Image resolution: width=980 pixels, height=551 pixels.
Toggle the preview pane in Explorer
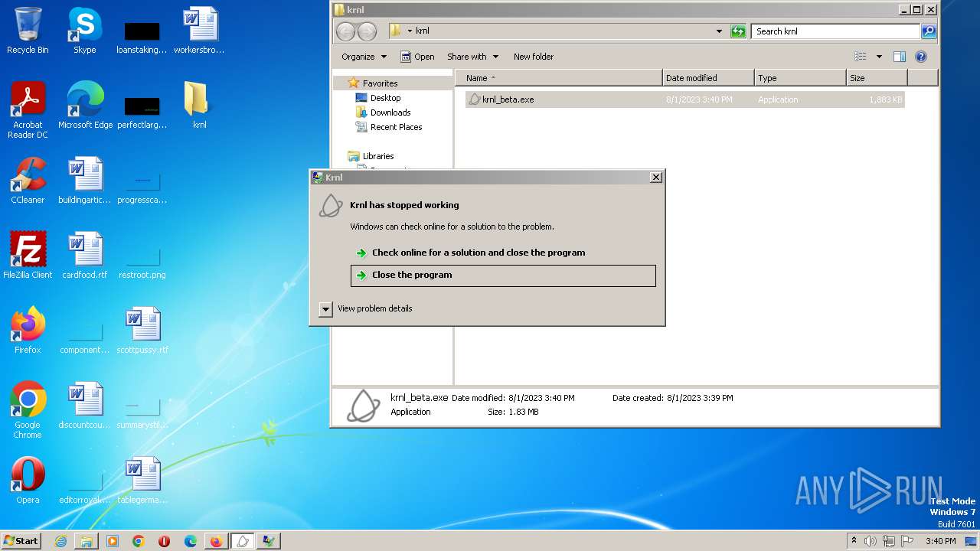(900, 57)
